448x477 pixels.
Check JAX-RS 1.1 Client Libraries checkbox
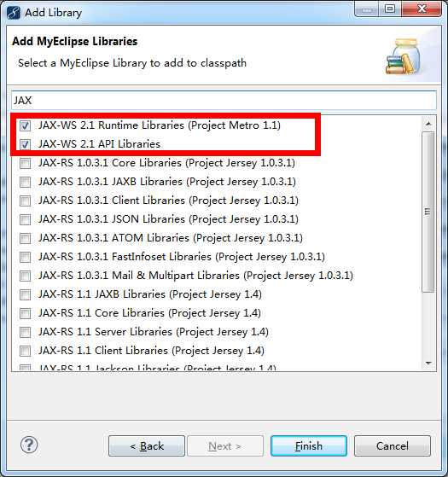coord(25,351)
